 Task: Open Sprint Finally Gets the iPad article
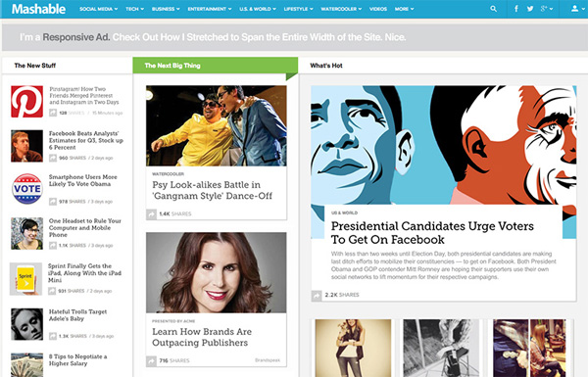(84, 273)
